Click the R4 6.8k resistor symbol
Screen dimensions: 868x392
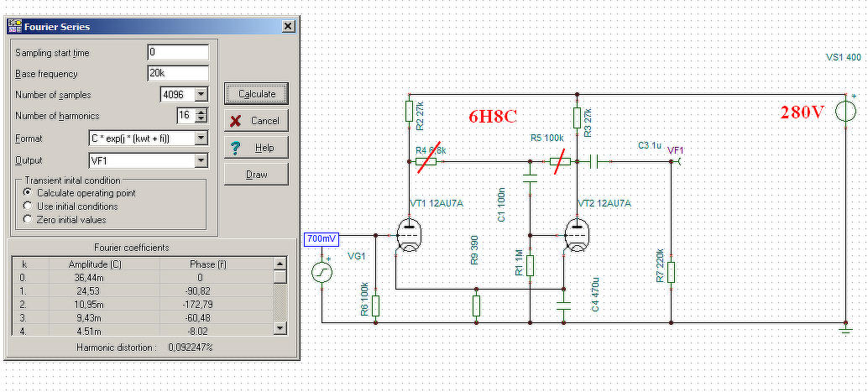[426, 162]
